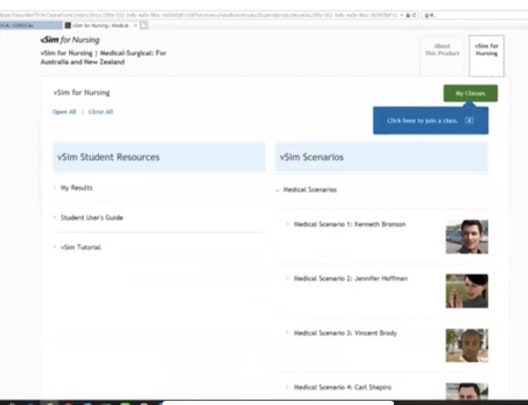Click the vSim for Nursing logo
This screenshot has height=405, width=528.
(x=70, y=40)
